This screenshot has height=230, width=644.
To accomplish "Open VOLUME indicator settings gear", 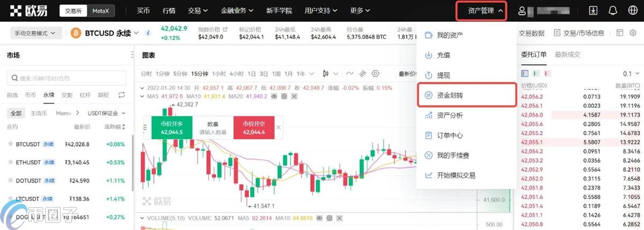I will coord(329,218).
